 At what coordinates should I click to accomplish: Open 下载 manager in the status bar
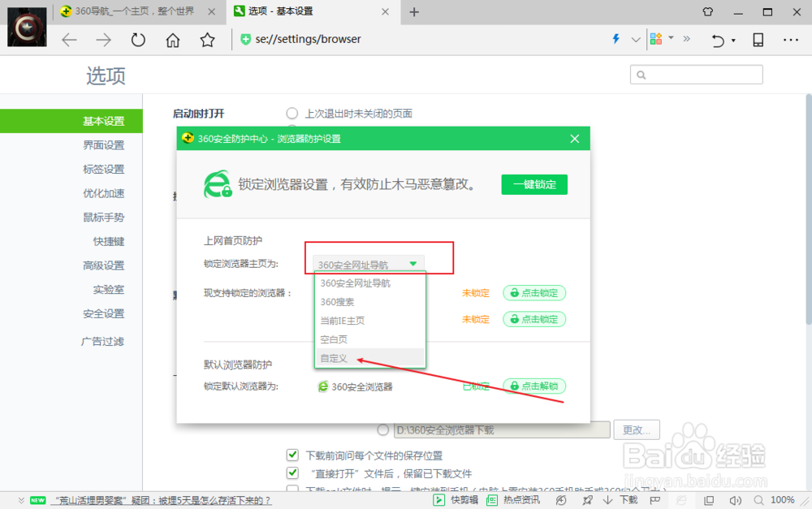621,500
